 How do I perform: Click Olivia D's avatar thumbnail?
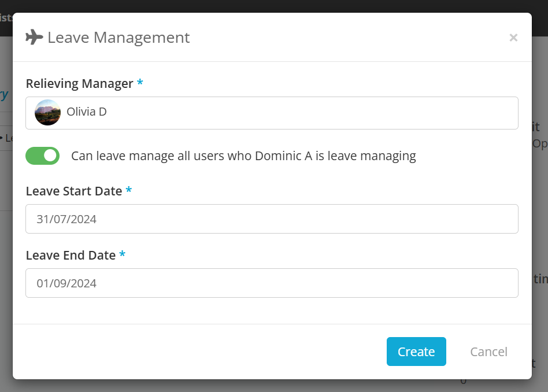47,112
